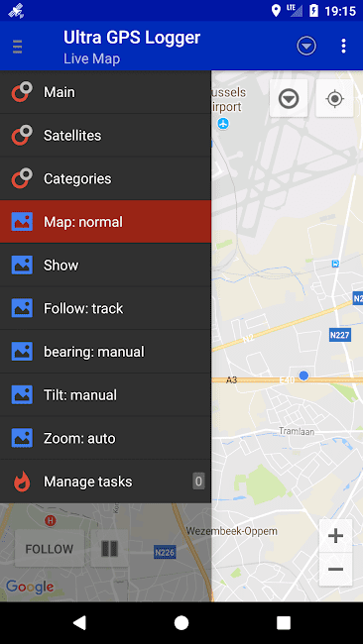Zoom in the map with plus

pos(336,536)
